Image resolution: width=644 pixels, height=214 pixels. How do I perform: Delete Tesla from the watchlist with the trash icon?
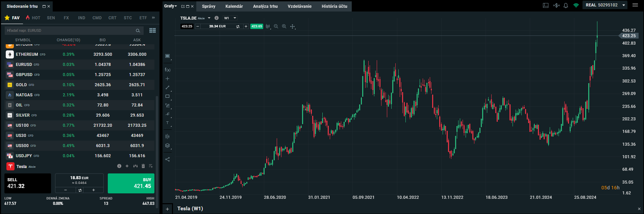click(143, 166)
